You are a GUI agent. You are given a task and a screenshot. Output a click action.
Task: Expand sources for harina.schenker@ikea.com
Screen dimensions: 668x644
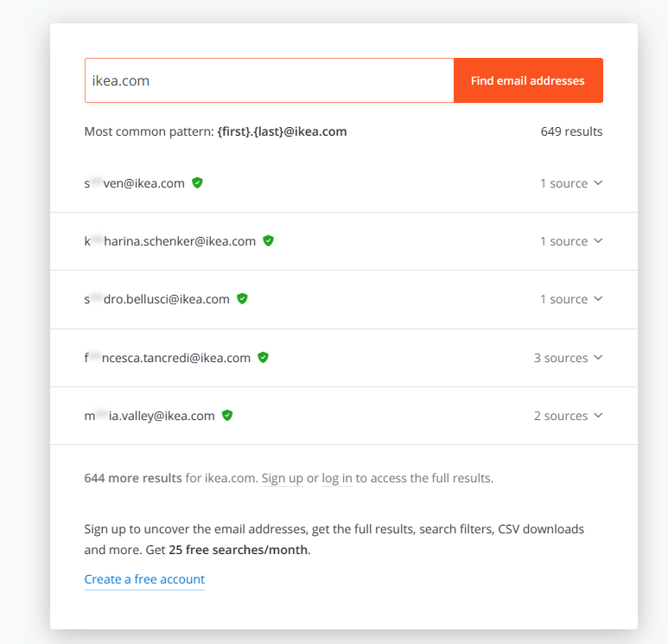point(571,241)
